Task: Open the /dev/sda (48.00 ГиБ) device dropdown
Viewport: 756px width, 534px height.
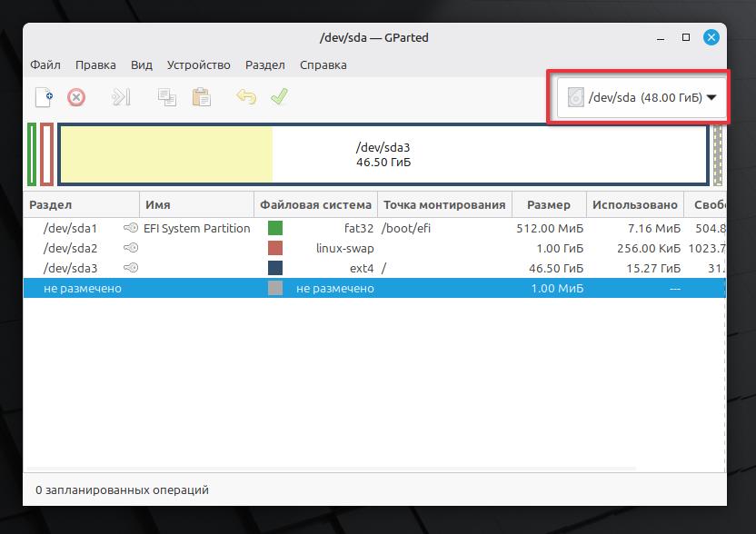Action: [x=642, y=97]
